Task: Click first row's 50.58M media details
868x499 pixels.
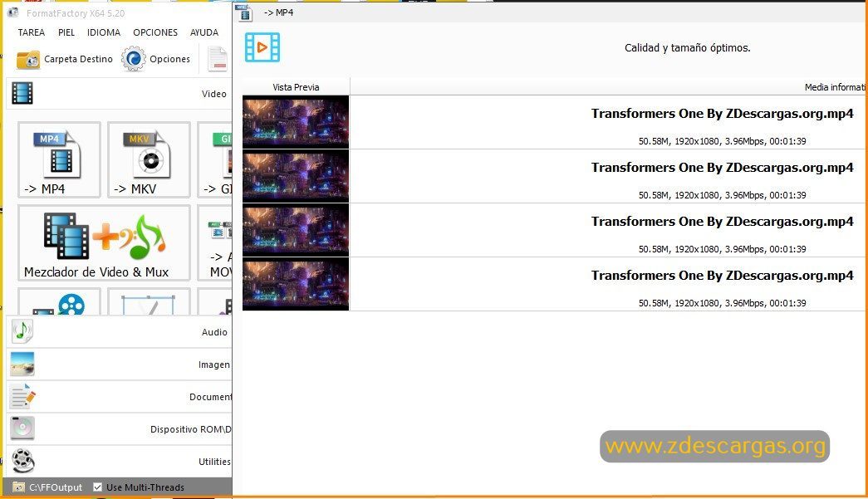Action: [x=723, y=141]
